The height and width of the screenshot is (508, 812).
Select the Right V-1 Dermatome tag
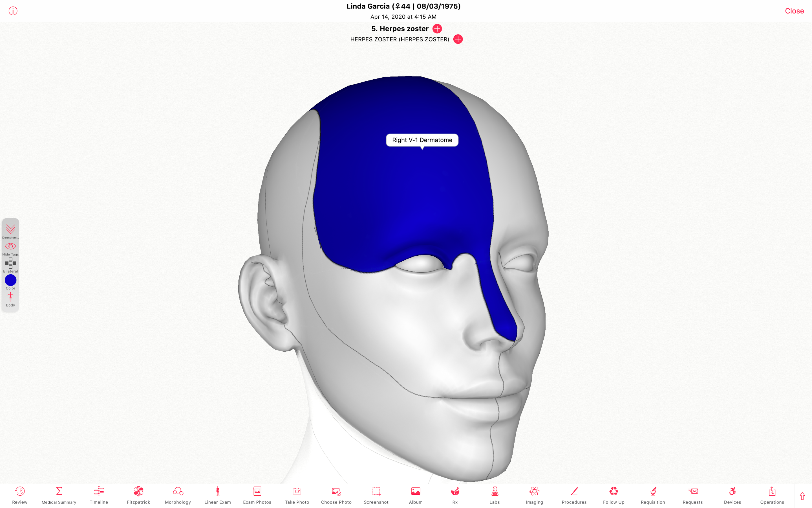422,140
